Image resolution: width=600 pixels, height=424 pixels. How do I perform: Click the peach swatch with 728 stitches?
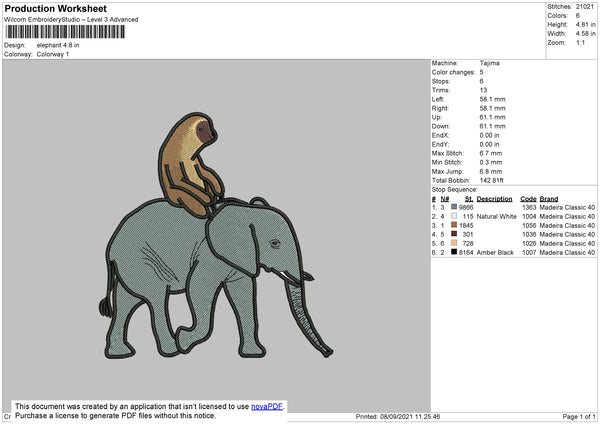tap(454, 243)
